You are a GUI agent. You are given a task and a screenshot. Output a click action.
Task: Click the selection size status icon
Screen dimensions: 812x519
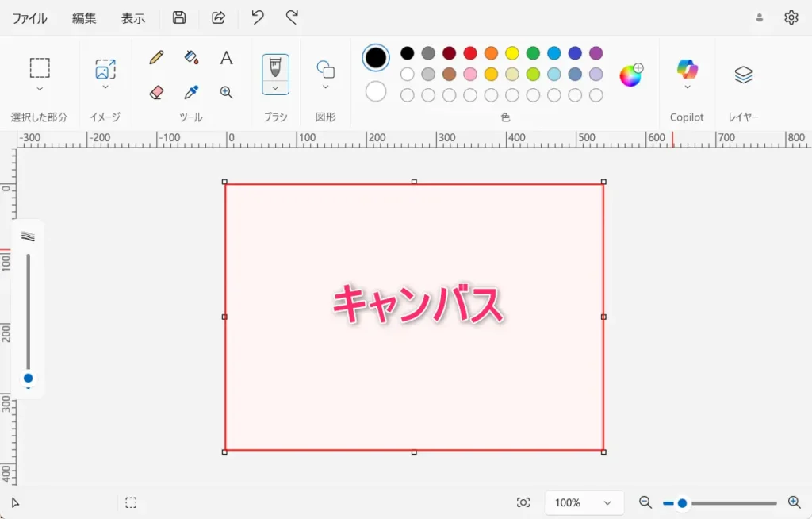(131, 502)
